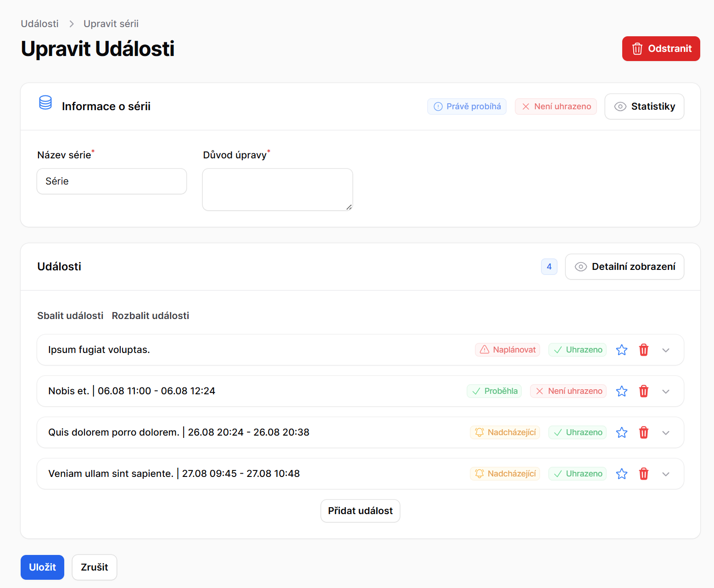The image size is (714, 588).
Task: Go to Události breadcrumb
Action: (40, 24)
